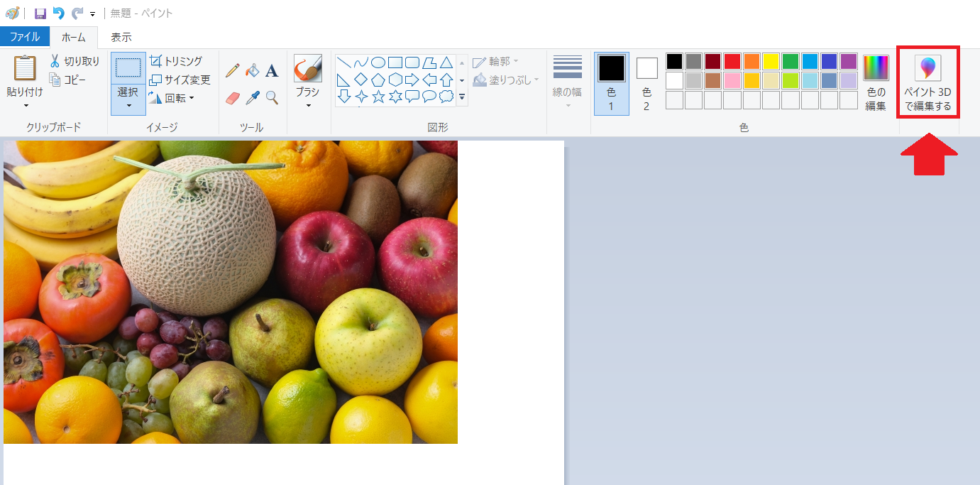Screen dimensions: 980x485
Task: Click the fruit image on canvas
Action: point(231,292)
